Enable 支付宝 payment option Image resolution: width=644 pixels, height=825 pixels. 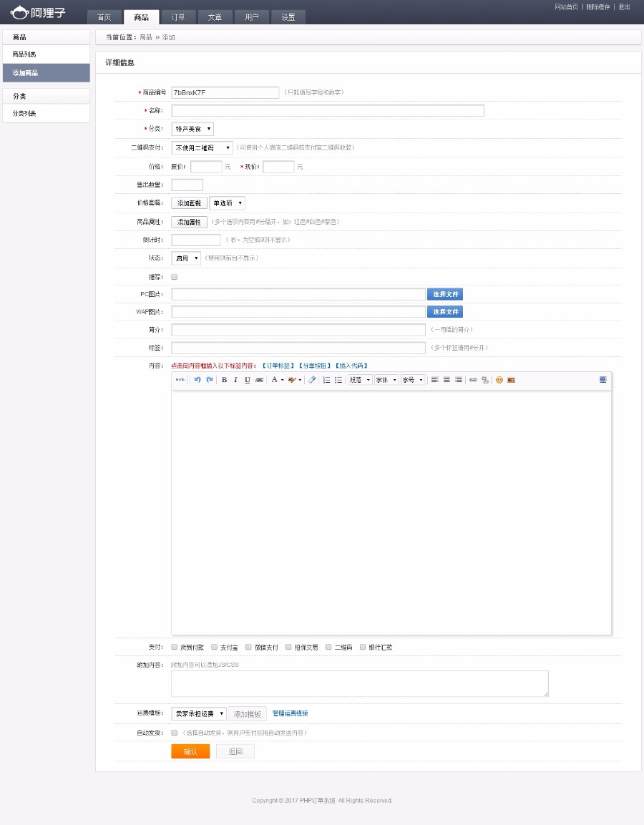214,647
